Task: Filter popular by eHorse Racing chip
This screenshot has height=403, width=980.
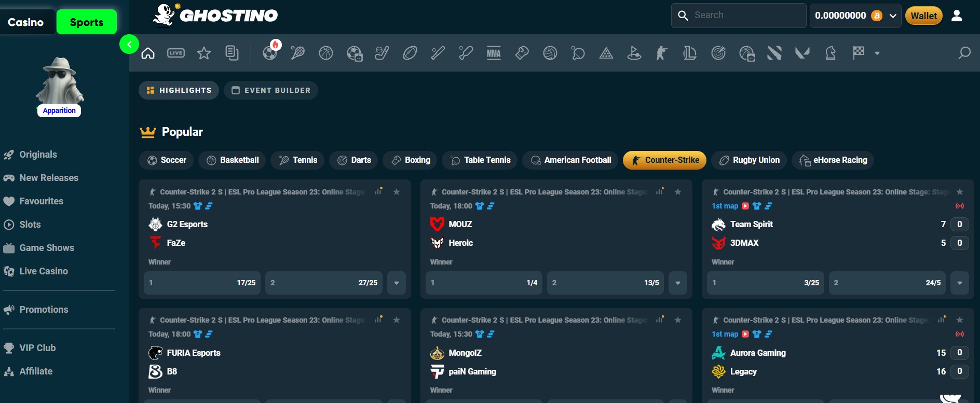Action: click(x=833, y=160)
